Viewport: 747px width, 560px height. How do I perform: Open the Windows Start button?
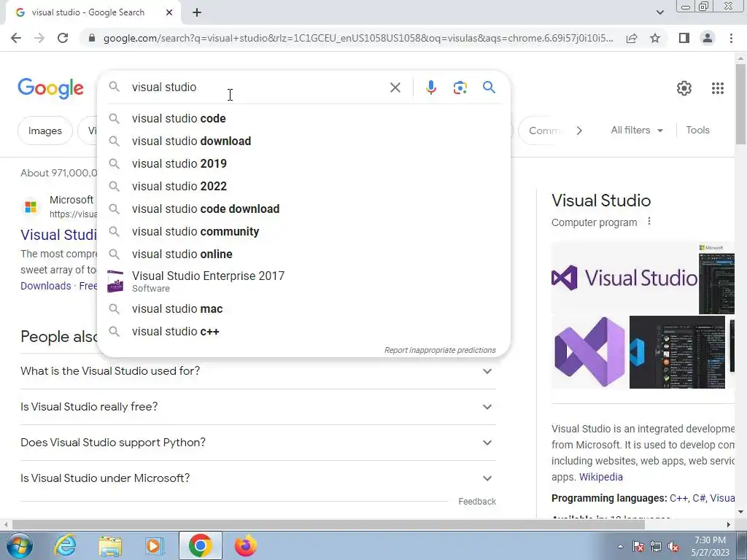19,545
